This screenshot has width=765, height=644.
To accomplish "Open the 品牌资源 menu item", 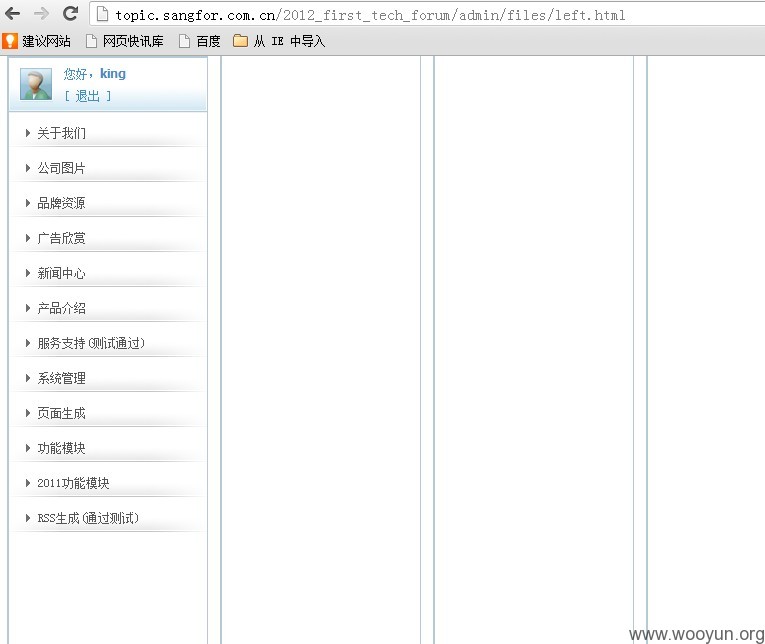I will click(x=61, y=203).
